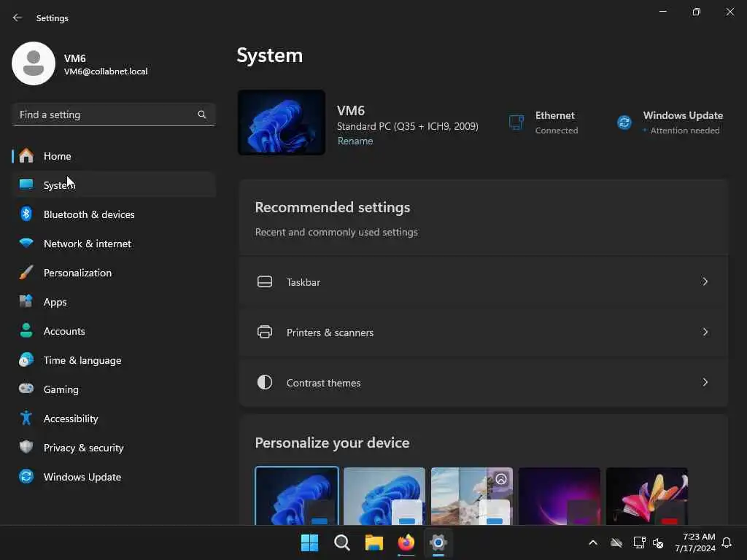
Task: Click the muted volume tray icon
Action: click(x=658, y=542)
